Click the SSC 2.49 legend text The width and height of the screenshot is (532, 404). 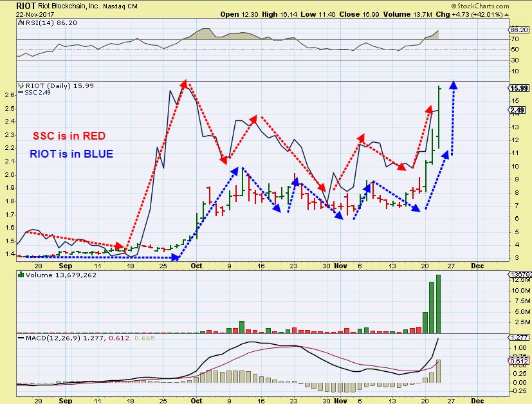38,92
